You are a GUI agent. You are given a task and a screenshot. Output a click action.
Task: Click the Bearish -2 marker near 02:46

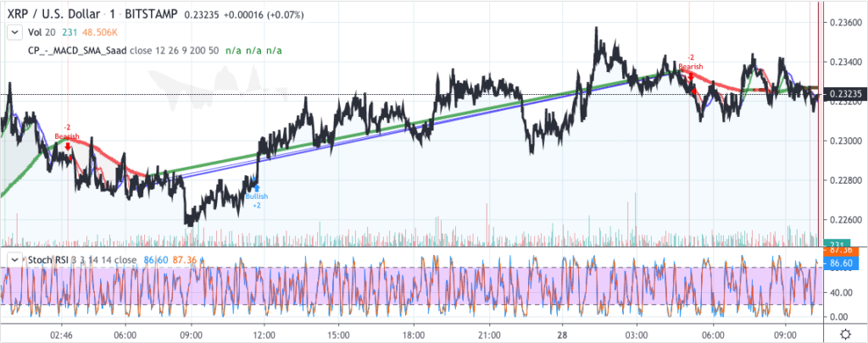pyautogui.click(x=67, y=136)
